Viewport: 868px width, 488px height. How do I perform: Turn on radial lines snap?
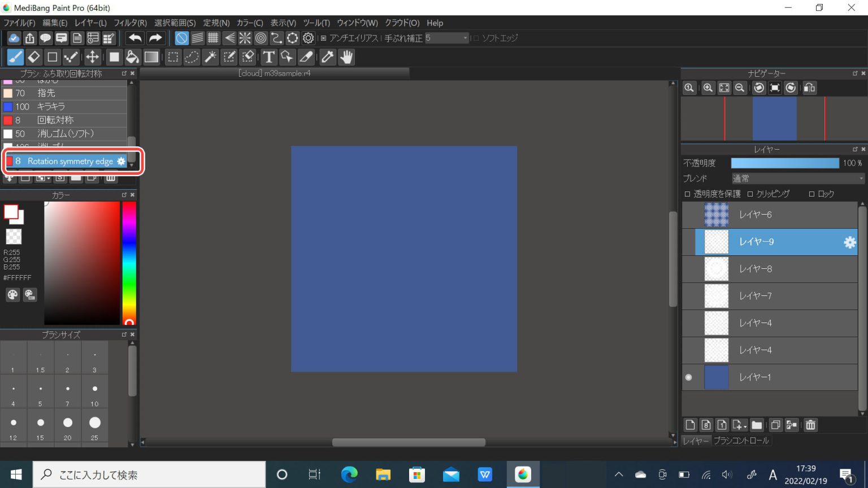pyautogui.click(x=245, y=38)
